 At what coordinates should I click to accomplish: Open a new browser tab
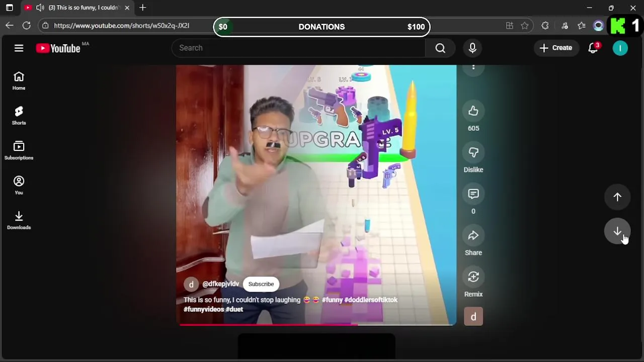tap(143, 8)
